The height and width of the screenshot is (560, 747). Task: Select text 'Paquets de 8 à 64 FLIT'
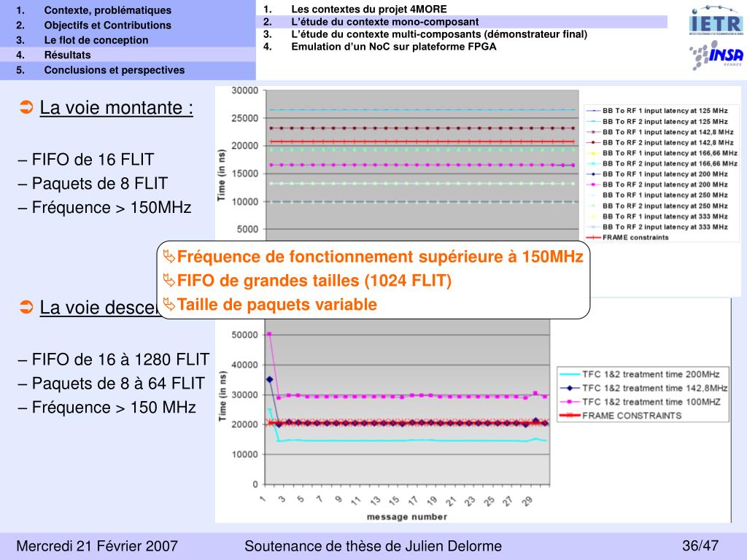click(118, 384)
